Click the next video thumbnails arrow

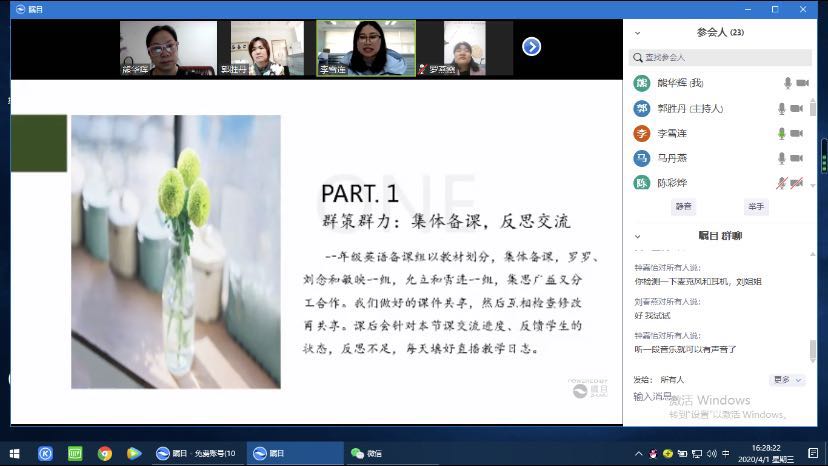point(532,46)
